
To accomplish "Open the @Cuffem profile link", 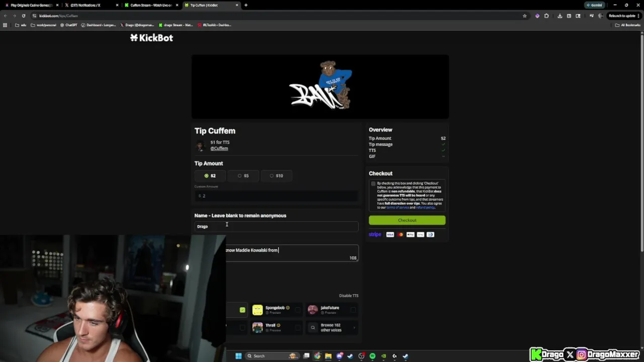I will click(x=219, y=148).
